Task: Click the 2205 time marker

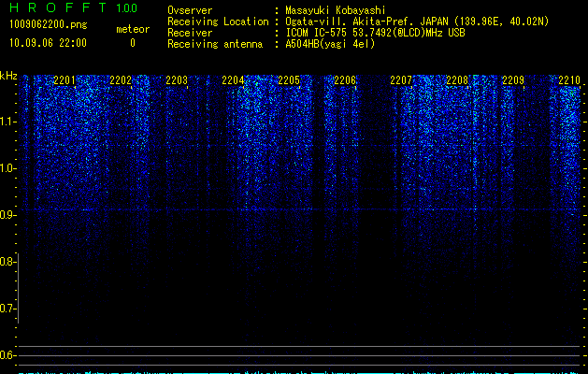Action: coord(289,80)
